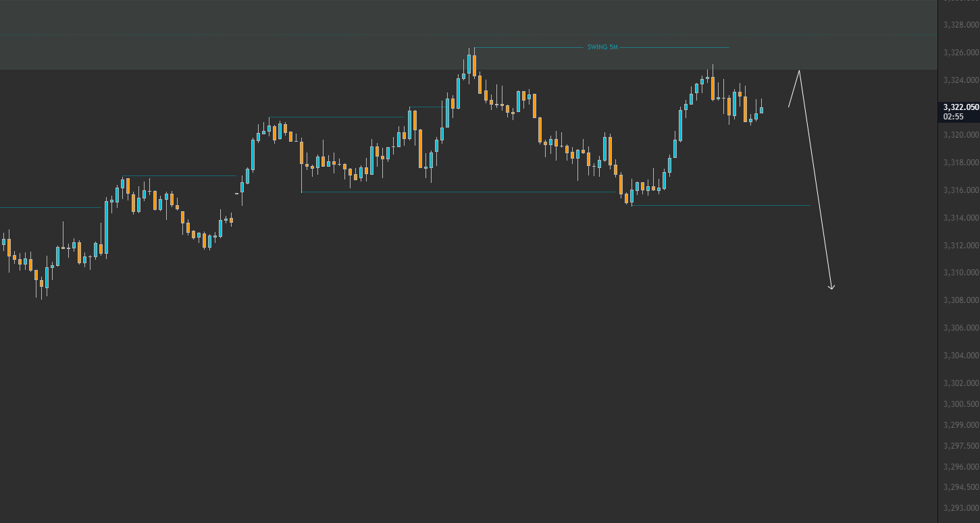Click the 3,316.000 price axis label
Viewport: 980px width, 523px height.
click(x=961, y=190)
